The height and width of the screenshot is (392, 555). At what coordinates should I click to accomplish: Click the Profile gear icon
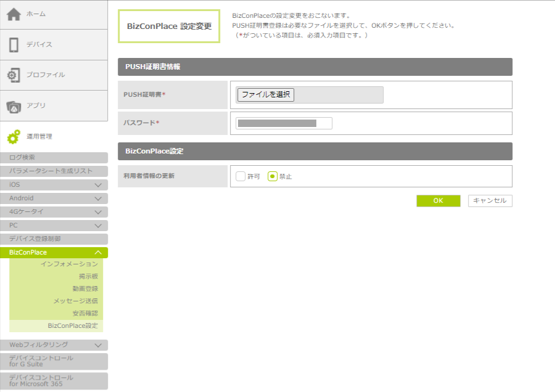14,75
